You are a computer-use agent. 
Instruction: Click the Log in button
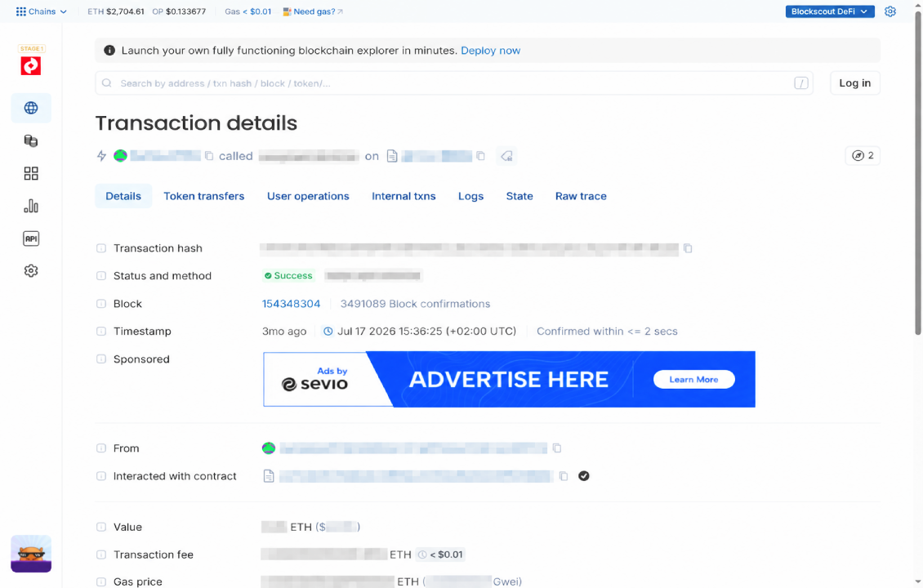coord(854,83)
